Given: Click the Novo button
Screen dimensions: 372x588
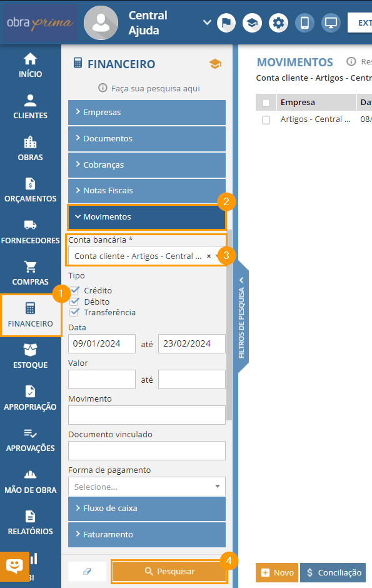Looking at the screenshot, I should pos(277,572).
